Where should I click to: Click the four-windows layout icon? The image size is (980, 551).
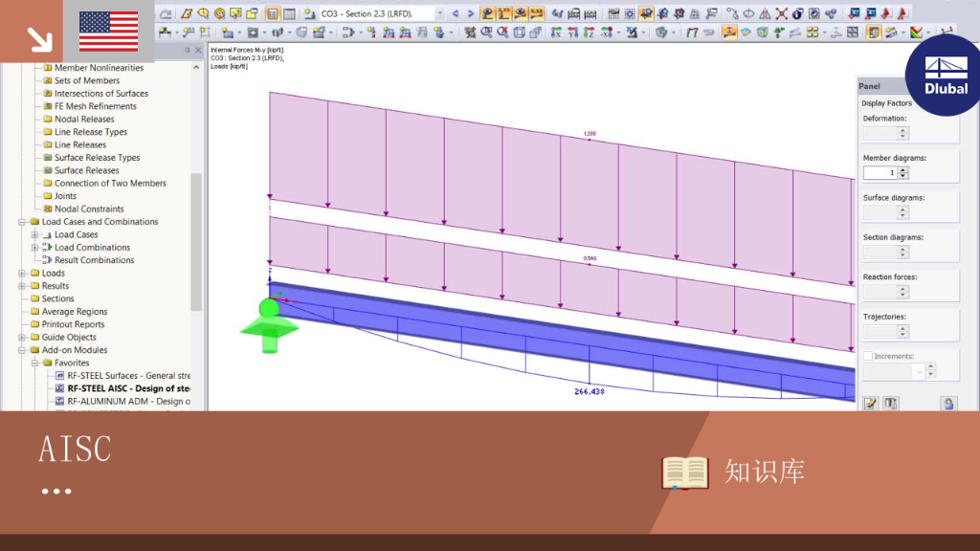click(x=853, y=33)
